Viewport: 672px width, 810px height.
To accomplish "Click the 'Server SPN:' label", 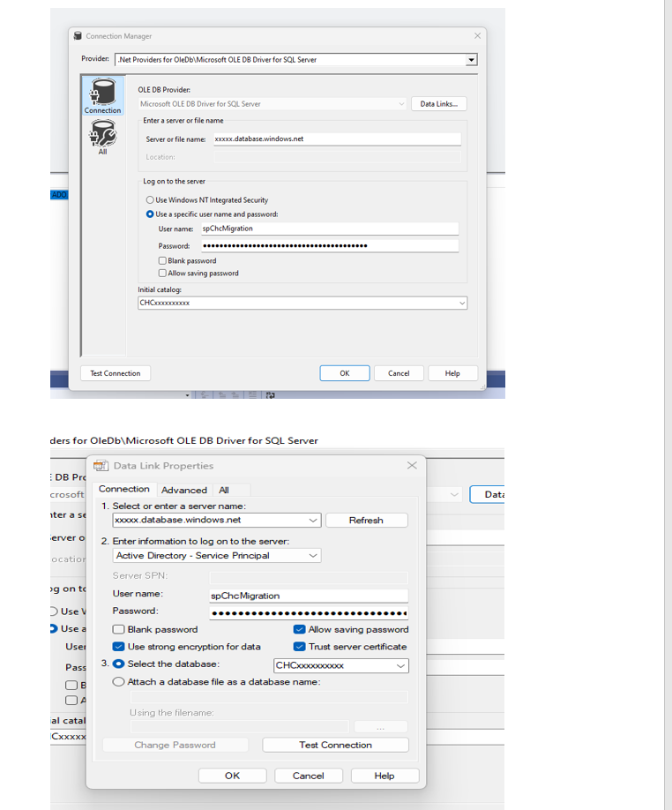I will (140, 575).
